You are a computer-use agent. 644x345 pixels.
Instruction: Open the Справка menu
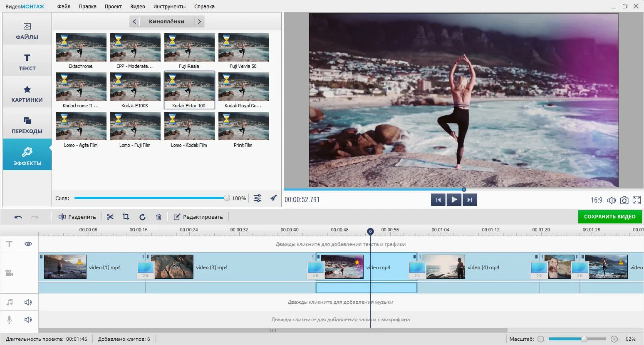coord(204,6)
